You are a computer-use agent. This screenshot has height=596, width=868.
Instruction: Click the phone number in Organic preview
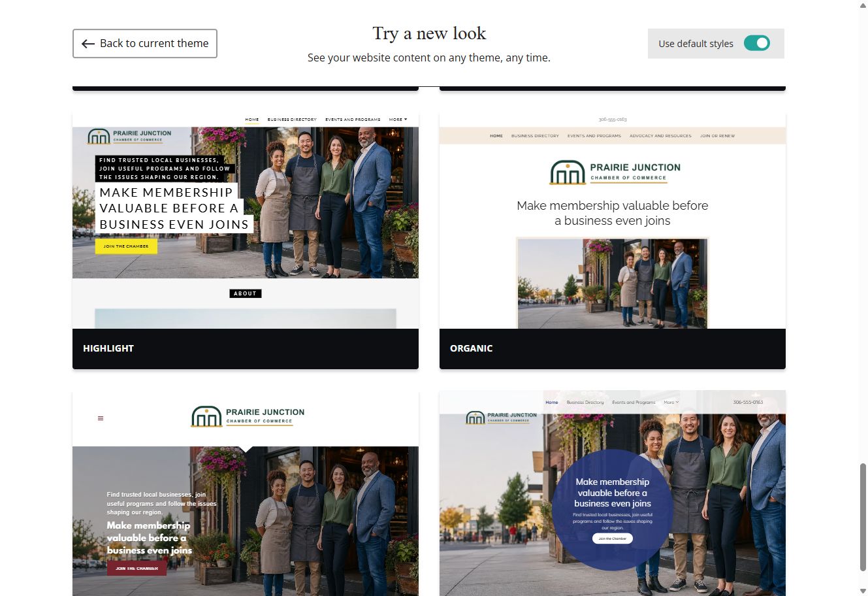pyautogui.click(x=613, y=120)
